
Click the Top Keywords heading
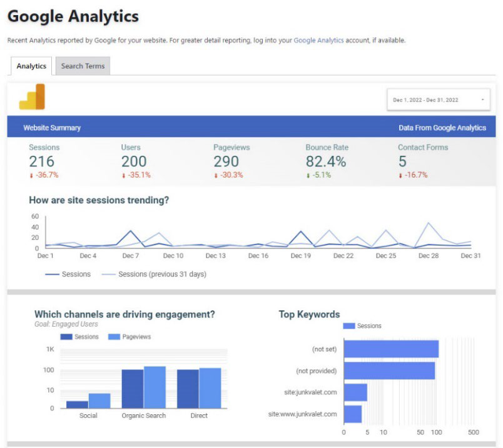click(x=309, y=314)
